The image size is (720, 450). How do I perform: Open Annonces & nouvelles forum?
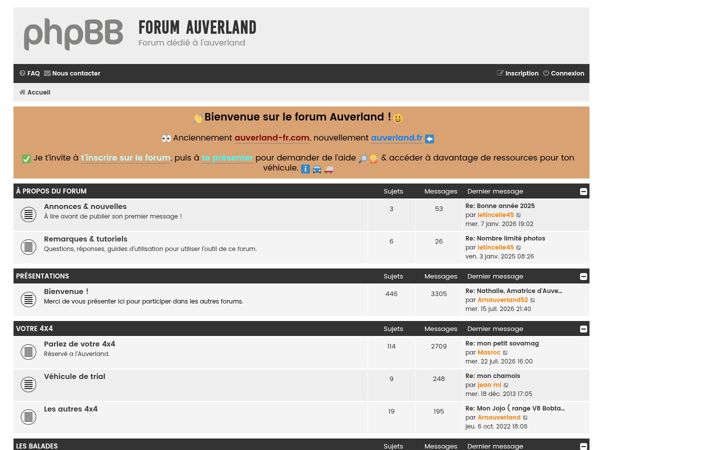[x=85, y=207]
